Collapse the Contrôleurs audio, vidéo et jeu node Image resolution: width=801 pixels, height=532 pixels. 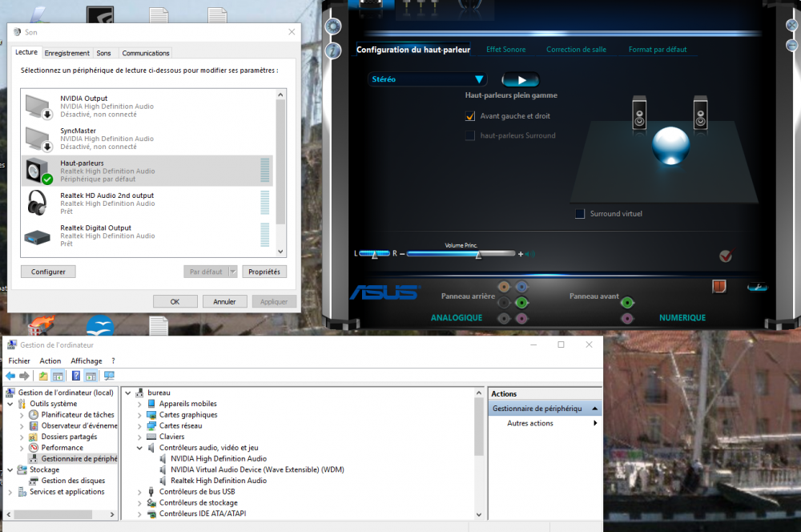click(x=139, y=448)
